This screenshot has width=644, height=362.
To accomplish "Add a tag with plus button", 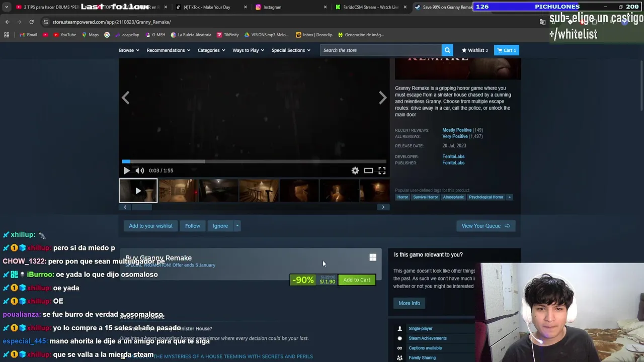I will coord(509,197).
